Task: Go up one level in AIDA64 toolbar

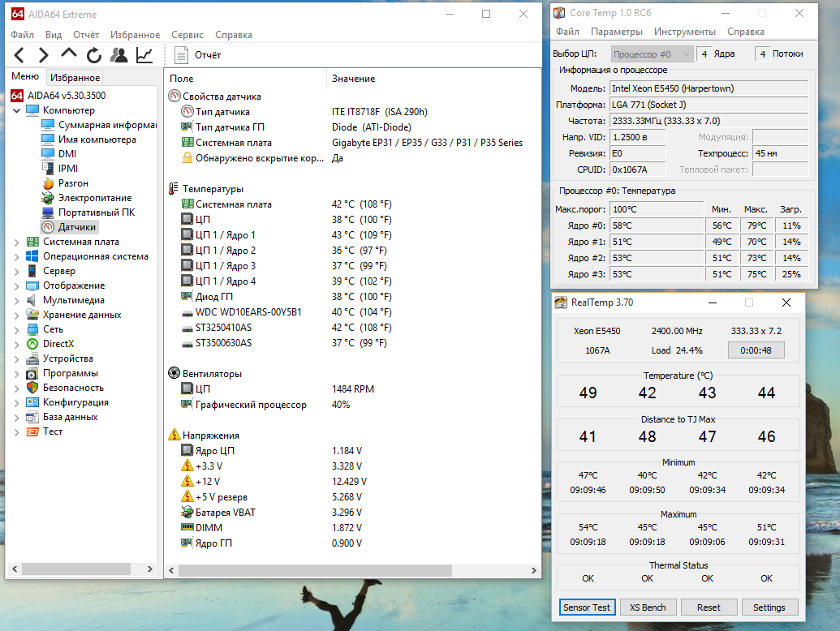Action: pos(68,54)
